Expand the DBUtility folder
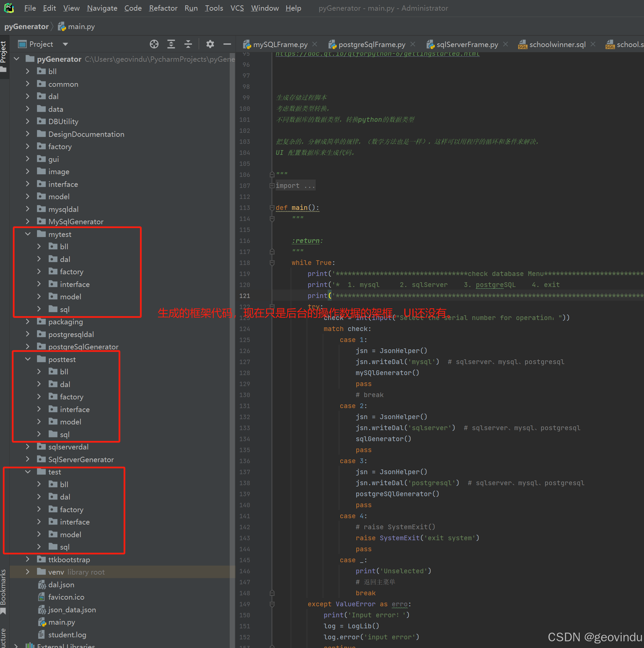Image resolution: width=644 pixels, height=648 pixels. [x=28, y=121]
